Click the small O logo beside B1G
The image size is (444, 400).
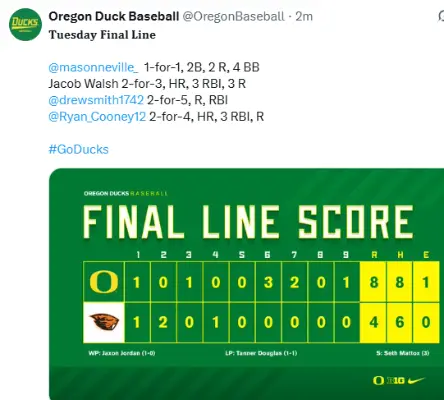378,380
